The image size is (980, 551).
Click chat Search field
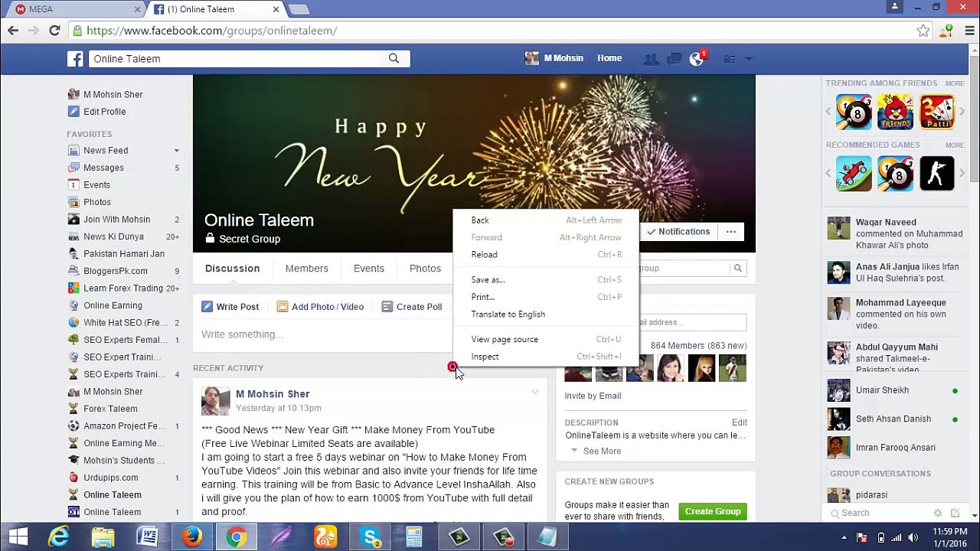877,513
